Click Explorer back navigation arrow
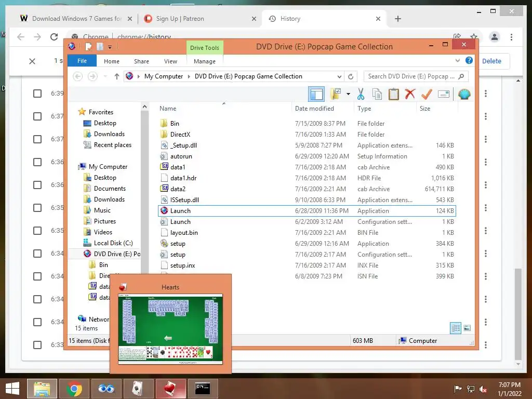This screenshot has height=399, width=532. (78, 76)
